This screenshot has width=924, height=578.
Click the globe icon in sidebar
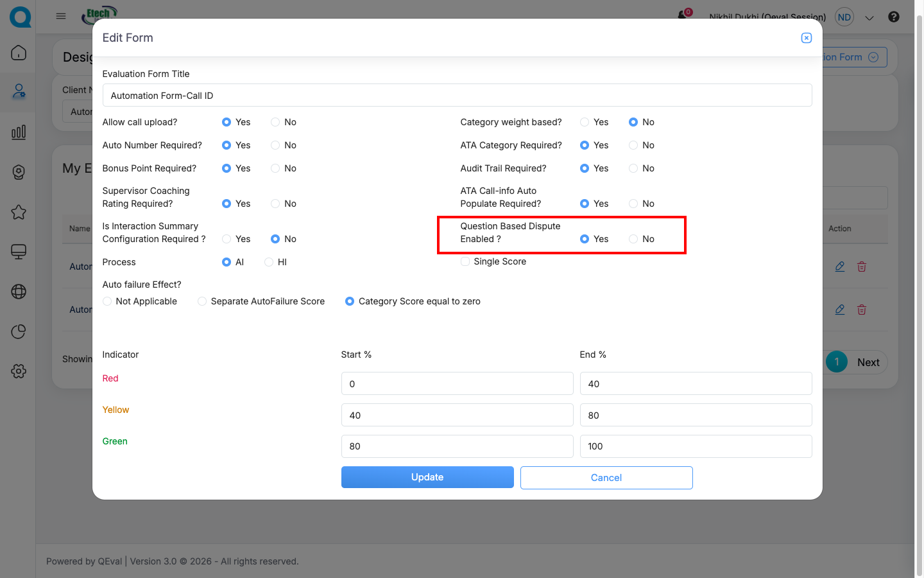point(19,292)
